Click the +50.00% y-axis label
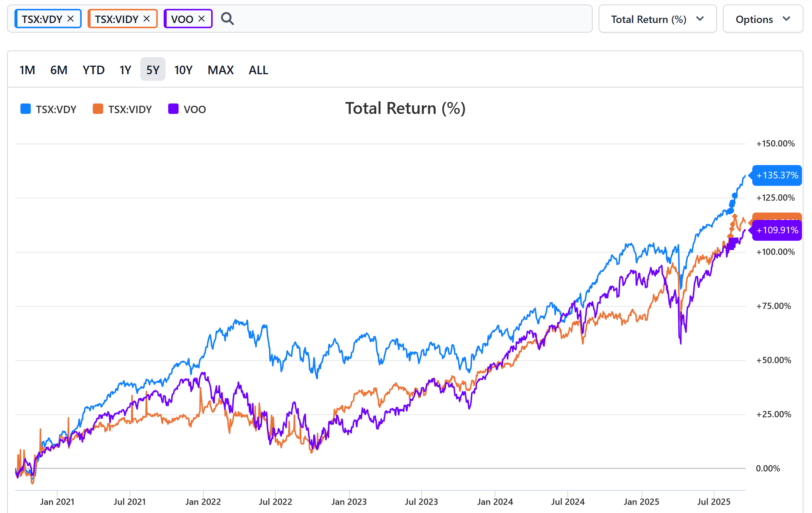The width and height of the screenshot is (812, 513). pos(773,360)
